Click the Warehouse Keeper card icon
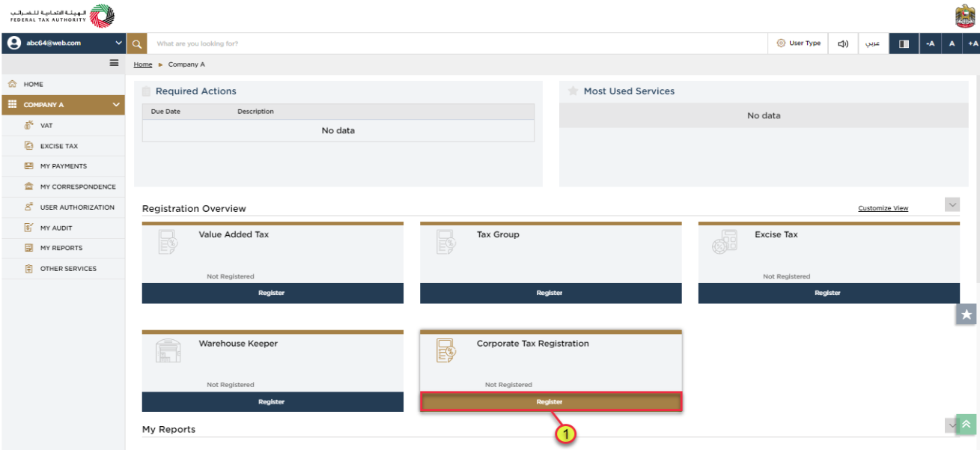The height and width of the screenshot is (450, 980). [x=168, y=351]
